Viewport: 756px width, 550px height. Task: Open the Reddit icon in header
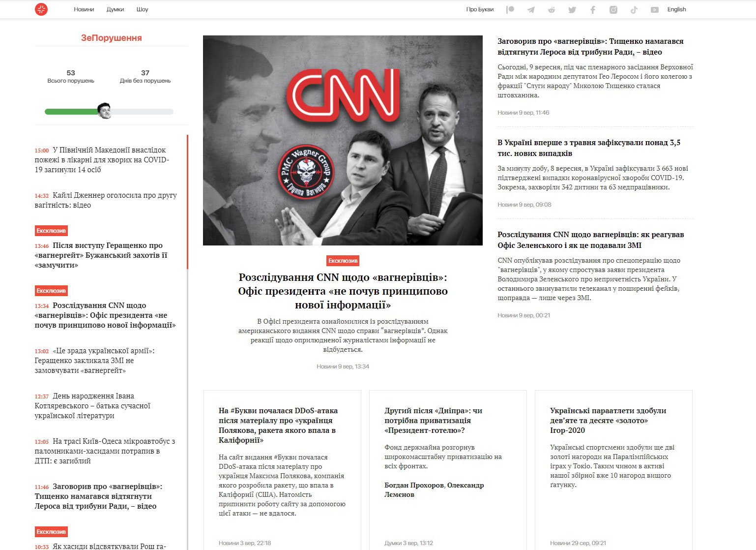552,10
